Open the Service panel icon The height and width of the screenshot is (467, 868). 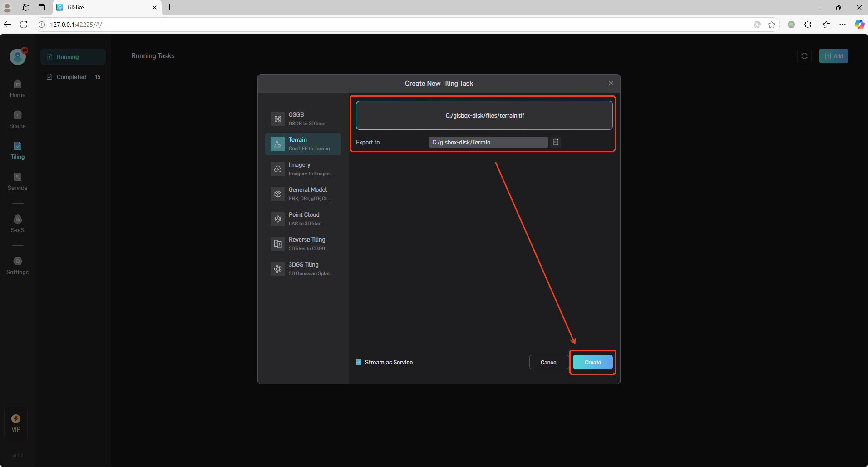17,181
